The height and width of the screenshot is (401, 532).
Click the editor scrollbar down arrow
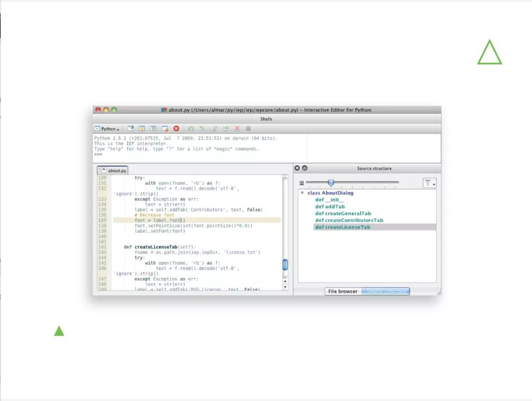(286, 287)
